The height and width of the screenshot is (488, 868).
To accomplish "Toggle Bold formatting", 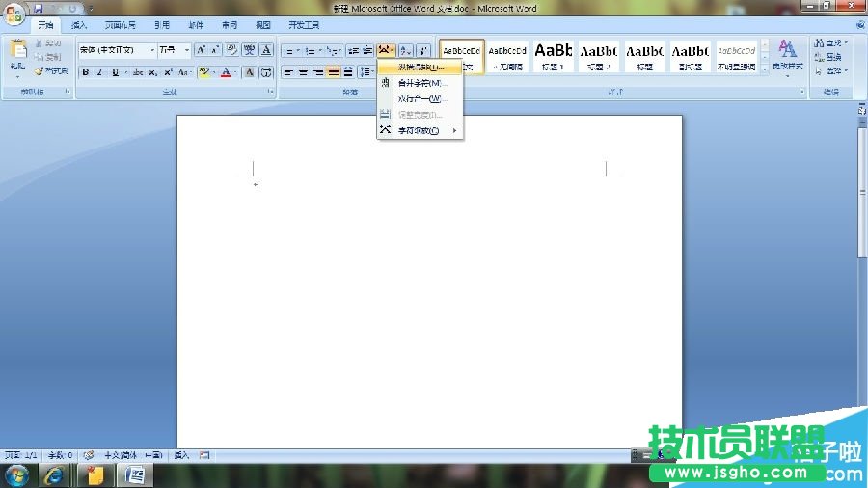I will tap(85, 72).
